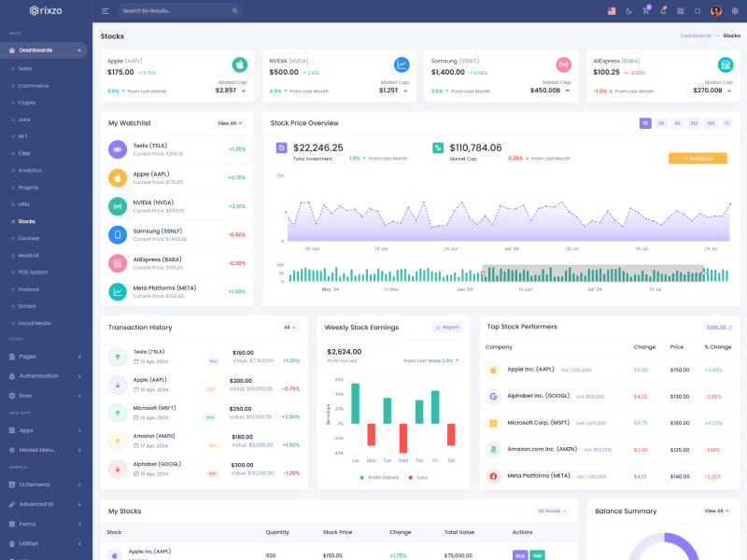Open the notifications bell
This screenshot has width=747, height=560.
[x=663, y=11]
